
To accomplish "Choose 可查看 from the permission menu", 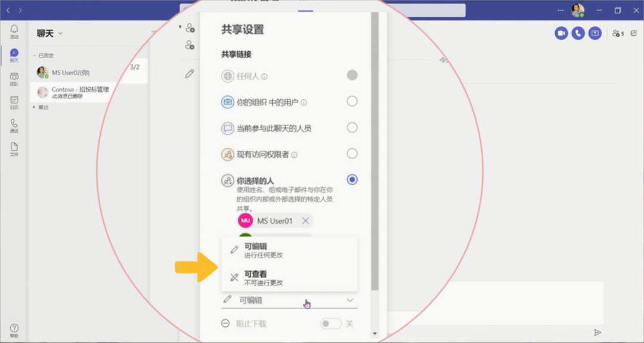I will (x=289, y=277).
